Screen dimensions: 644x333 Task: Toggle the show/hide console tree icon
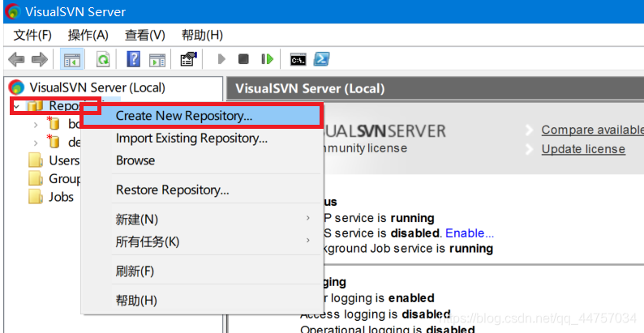pyautogui.click(x=72, y=59)
